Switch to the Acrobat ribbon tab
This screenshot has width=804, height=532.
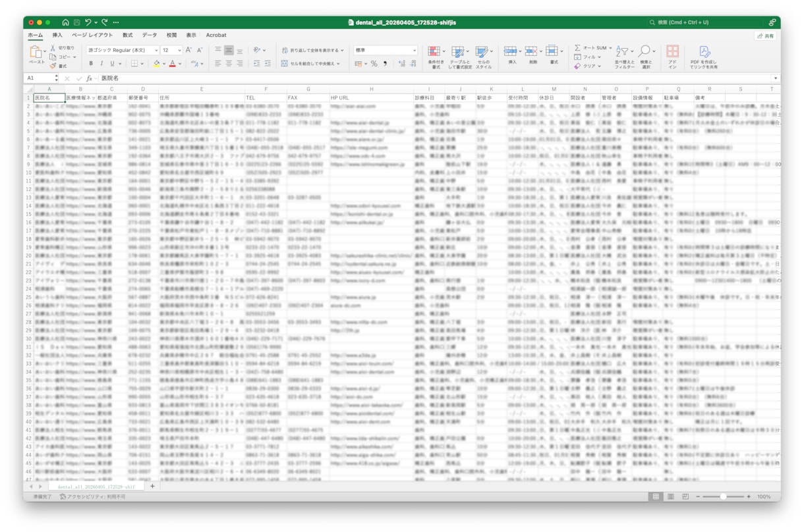click(x=216, y=36)
